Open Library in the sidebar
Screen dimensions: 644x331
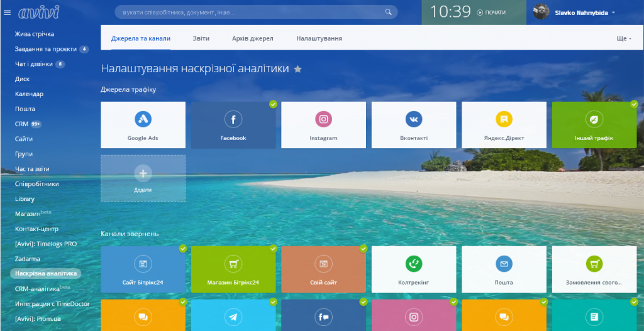[x=25, y=199]
